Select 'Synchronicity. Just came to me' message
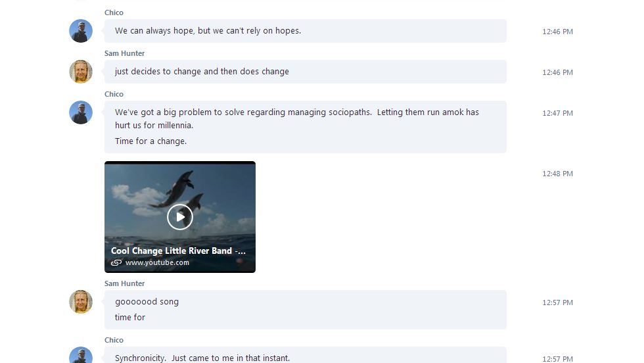This screenshot has width=644, height=363. (202, 358)
